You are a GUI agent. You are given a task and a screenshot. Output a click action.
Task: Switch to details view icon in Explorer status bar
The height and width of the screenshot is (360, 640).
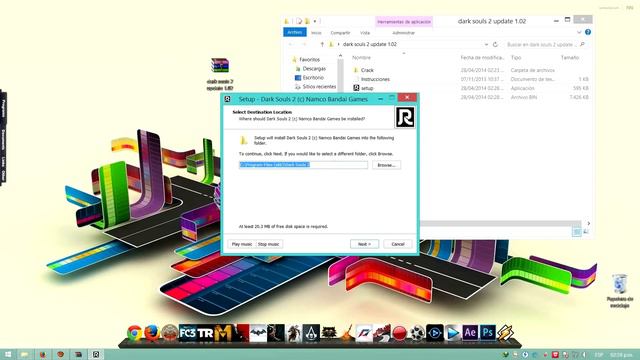coord(577,232)
